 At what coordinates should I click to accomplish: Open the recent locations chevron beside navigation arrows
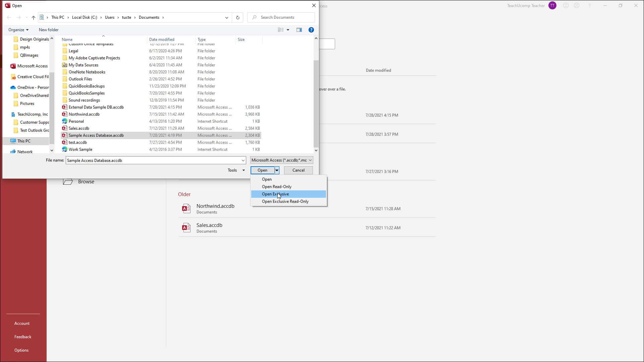(26, 17)
